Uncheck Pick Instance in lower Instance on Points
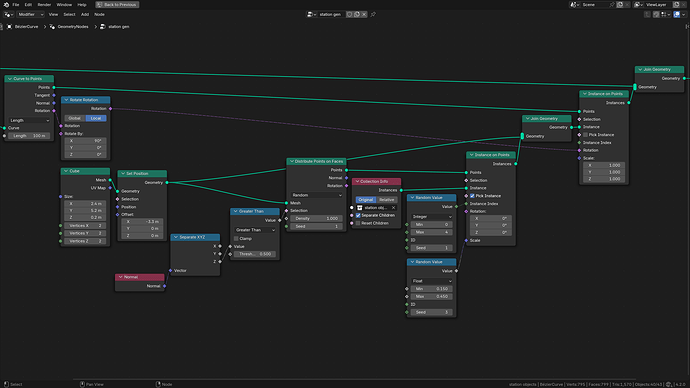The width and height of the screenshot is (690, 388). pos(472,196)
